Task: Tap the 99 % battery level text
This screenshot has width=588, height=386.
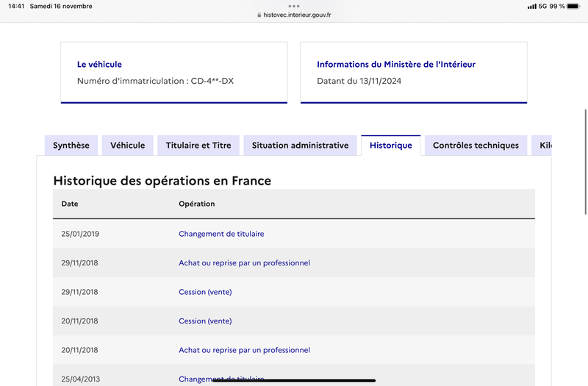Action: pyautogui.click(x=557, y=6)
